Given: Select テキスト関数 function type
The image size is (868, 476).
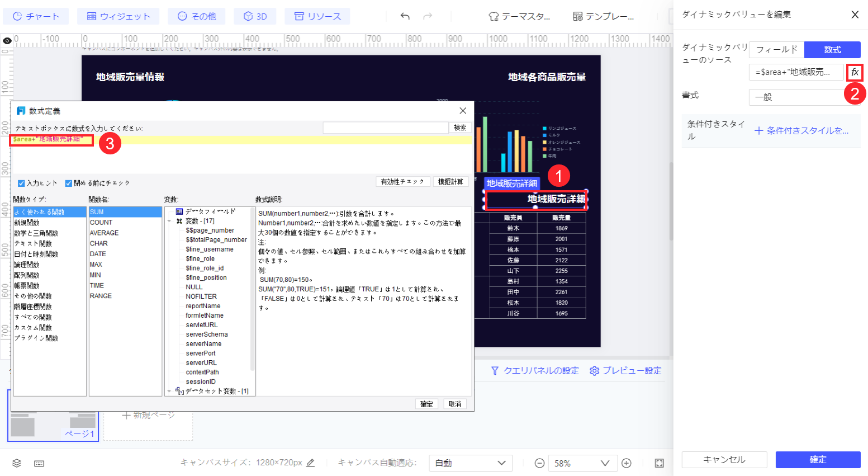Looking at the screenshot, I should coord(50,243).
